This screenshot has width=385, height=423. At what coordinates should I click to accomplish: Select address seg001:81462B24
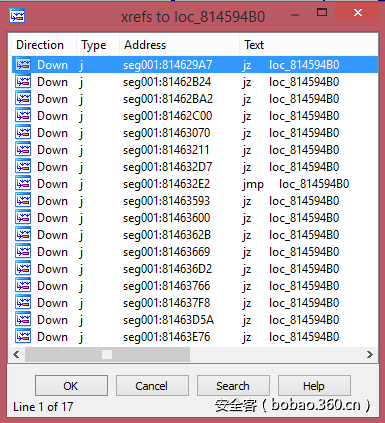[x=167, y=82]
